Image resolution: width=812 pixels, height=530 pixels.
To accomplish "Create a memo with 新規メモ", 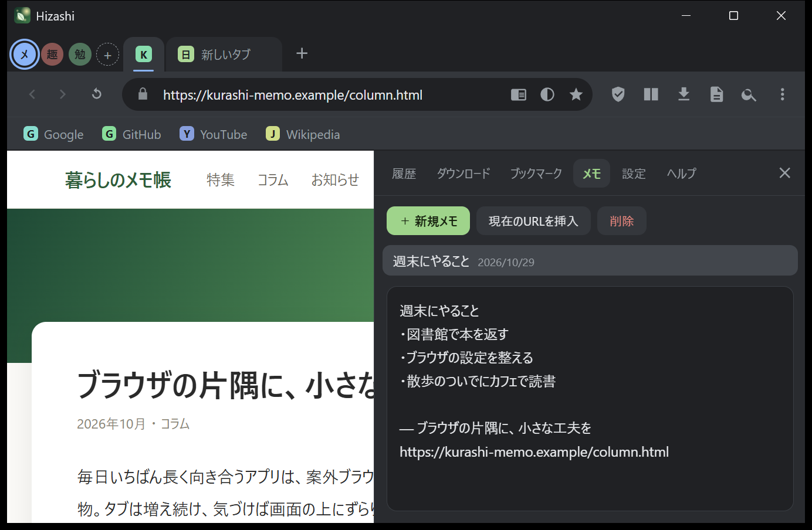I will point(428,221).
